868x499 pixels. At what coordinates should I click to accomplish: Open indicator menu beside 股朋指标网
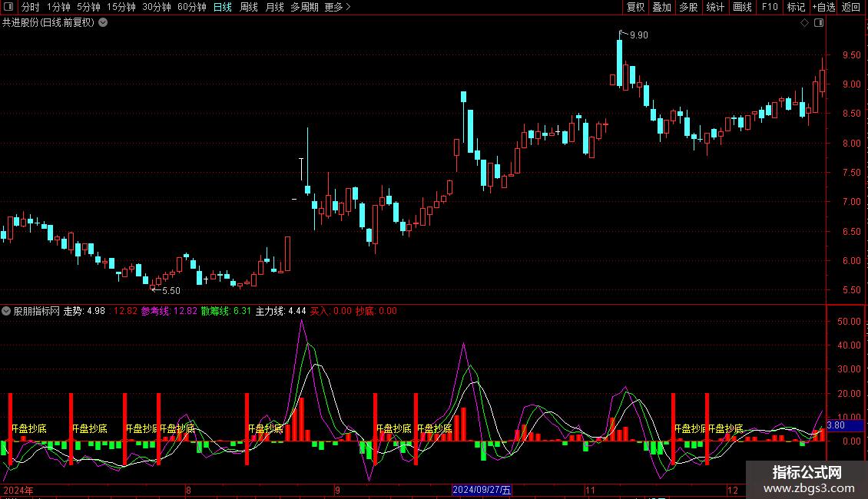point(6,311)
